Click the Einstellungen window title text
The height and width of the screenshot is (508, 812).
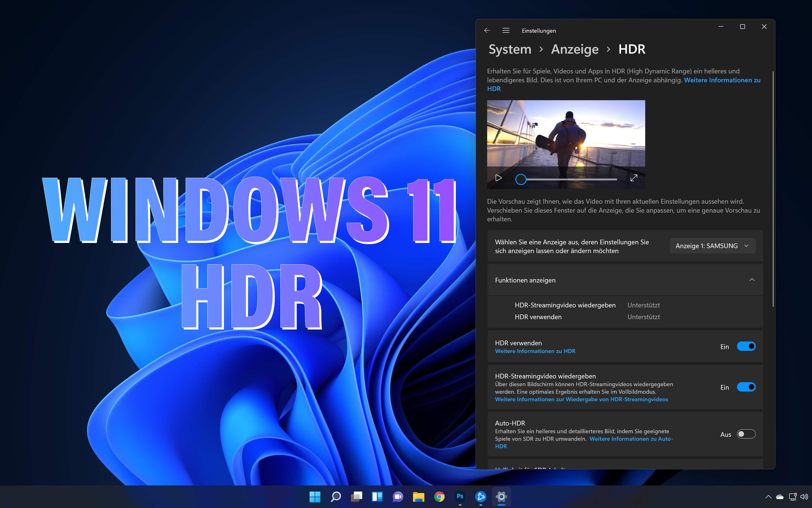(x=538, y=31)
